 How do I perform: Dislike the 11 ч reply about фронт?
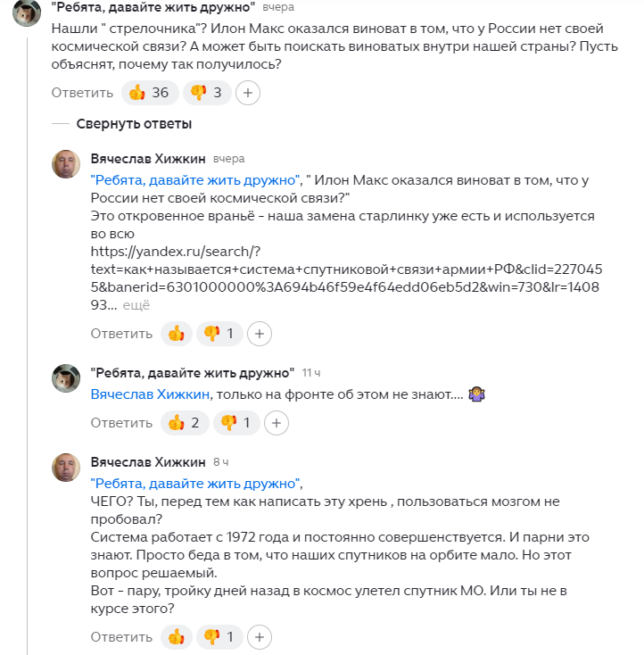point(236,423)
